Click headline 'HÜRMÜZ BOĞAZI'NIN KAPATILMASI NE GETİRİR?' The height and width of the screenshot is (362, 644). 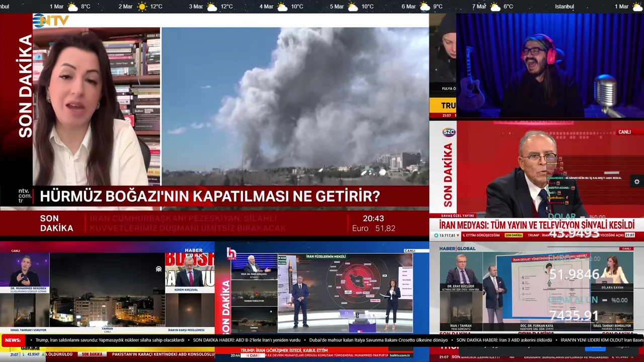click(x=210, y=196)
